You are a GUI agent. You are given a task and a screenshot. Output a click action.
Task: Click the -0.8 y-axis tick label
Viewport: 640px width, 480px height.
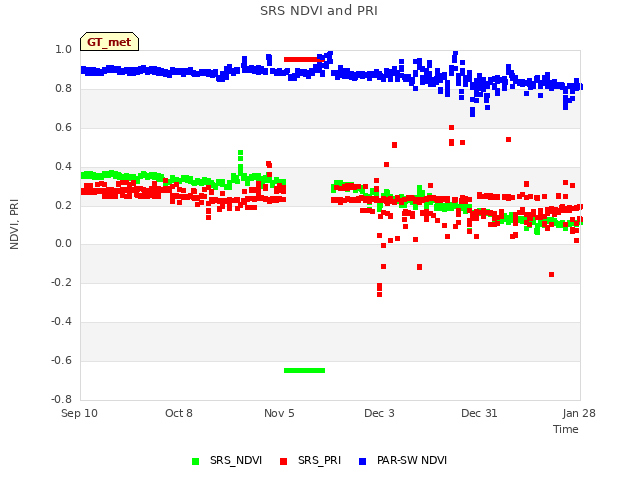tap(61, 399)
